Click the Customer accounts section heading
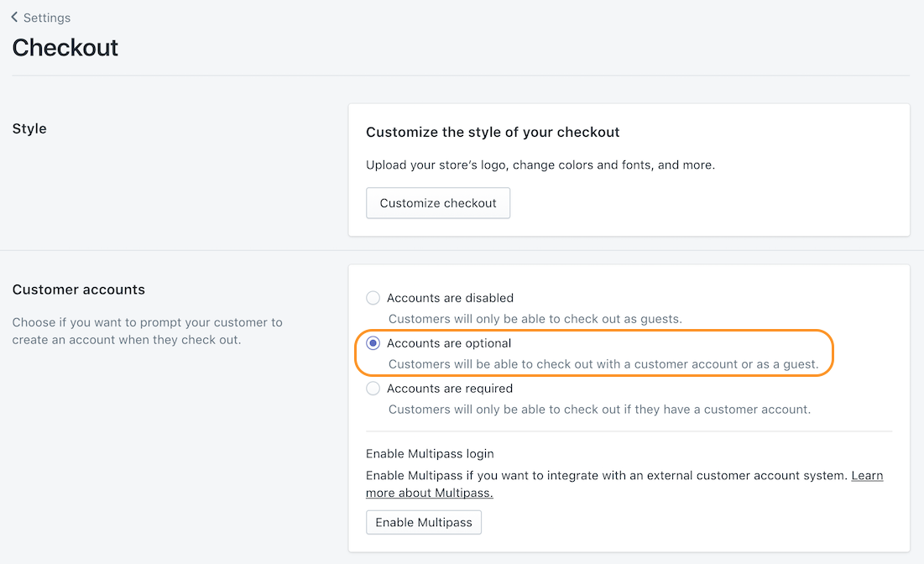The width and height of the screenshot is (924, 564). (x=79, y=290)
